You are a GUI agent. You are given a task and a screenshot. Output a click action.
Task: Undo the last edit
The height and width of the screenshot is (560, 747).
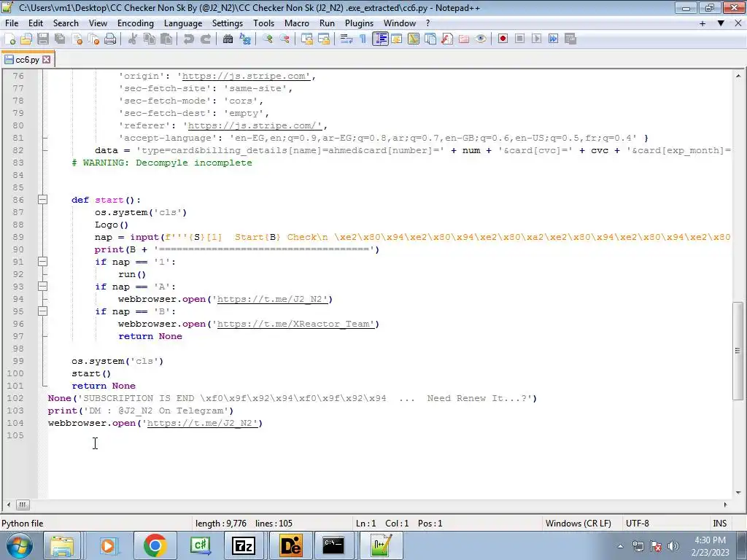pyautogui.click(x=189, y=39)
